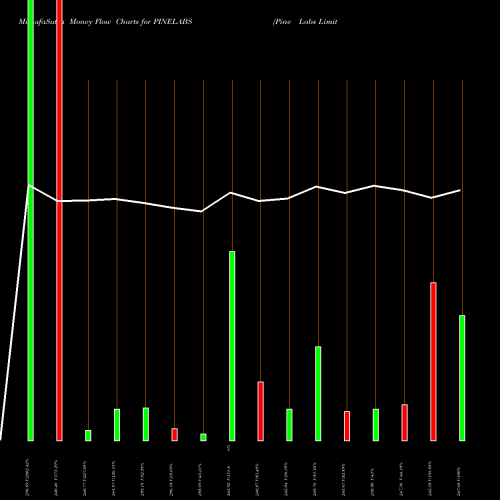Select the eighth bar, tall green below the line peak
Screen dimensions: 500x500
(x=232, y=346)
